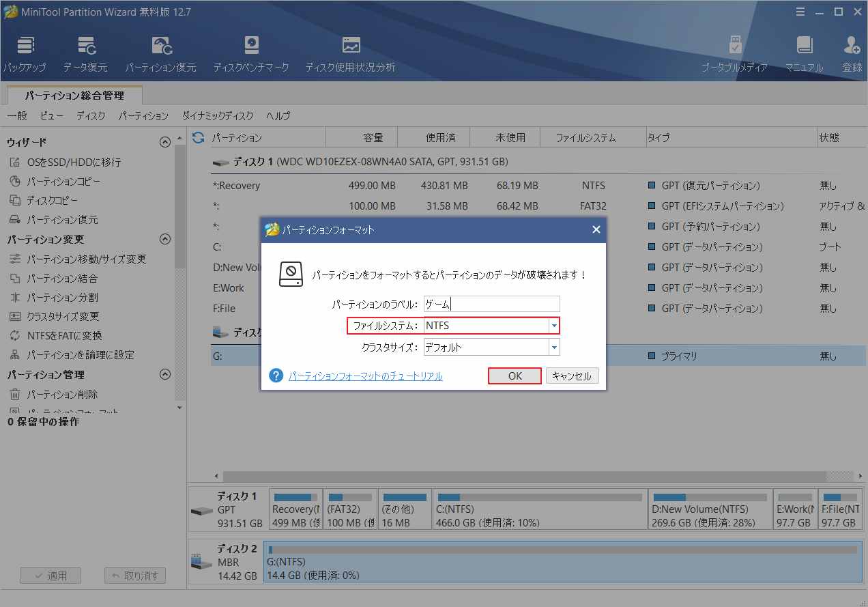This screenshot has width=868, height=607.
Task: Refresh the partition list
Action: coord(197,137)
